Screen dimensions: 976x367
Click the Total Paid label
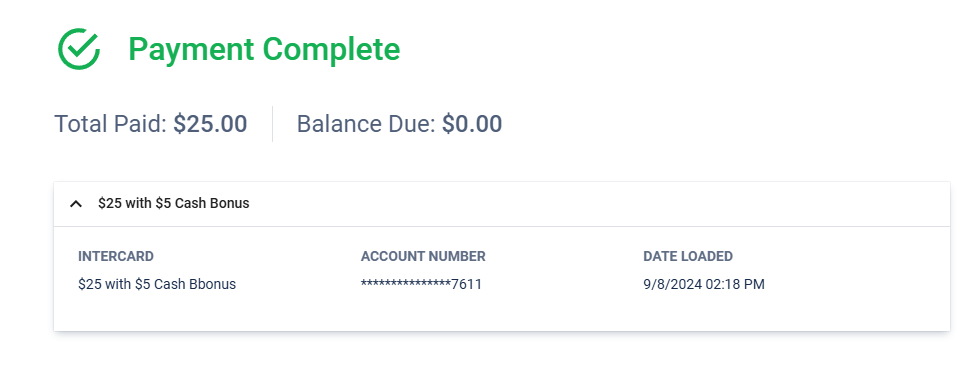[111, 124]
